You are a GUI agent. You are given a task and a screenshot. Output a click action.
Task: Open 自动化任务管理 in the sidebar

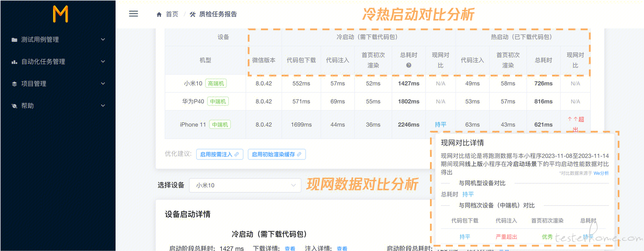pos(58,61)
